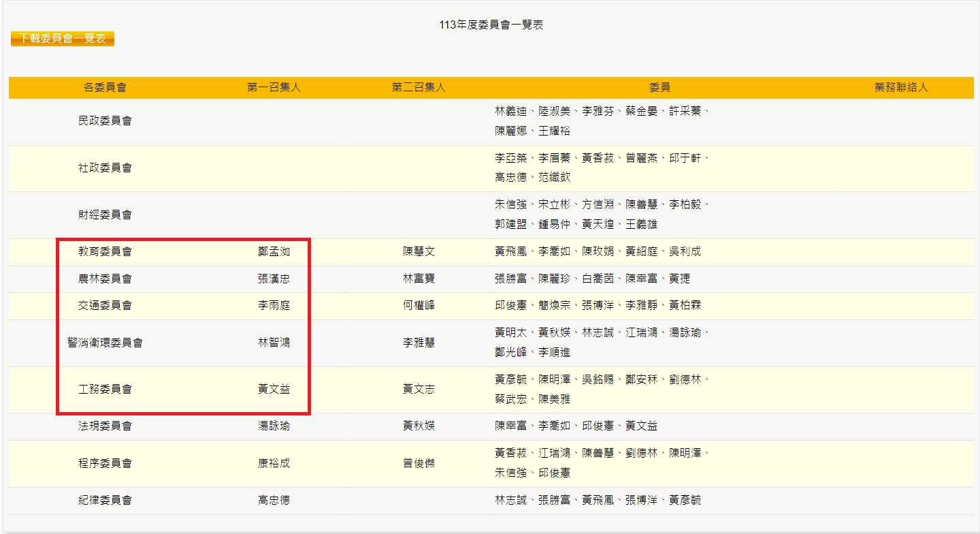The image size is (980, 534).
Task: Click the 紀律委員會 committee name
Action: 105,501
